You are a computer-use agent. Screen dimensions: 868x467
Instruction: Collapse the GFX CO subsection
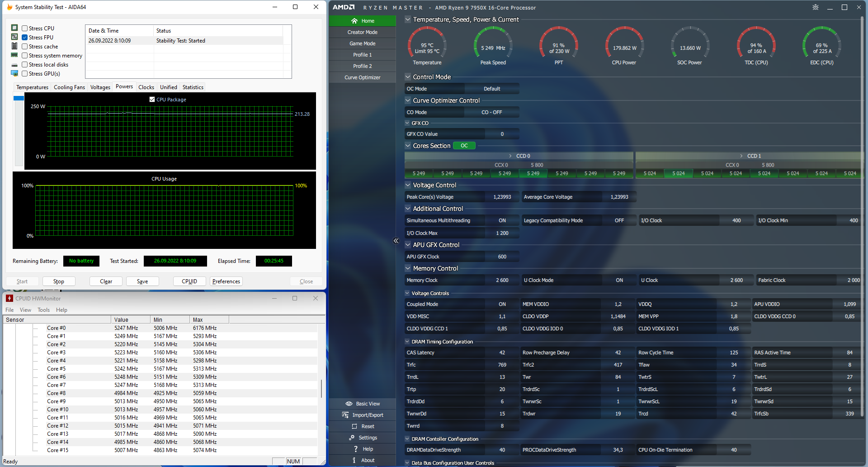click(407, 123)
